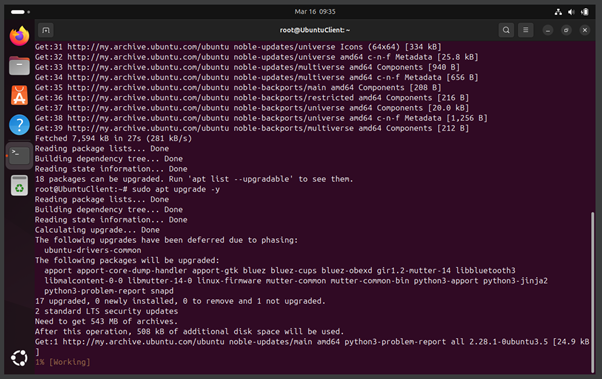Click the '1% [Working]' progress text

(x=63, y=362)
